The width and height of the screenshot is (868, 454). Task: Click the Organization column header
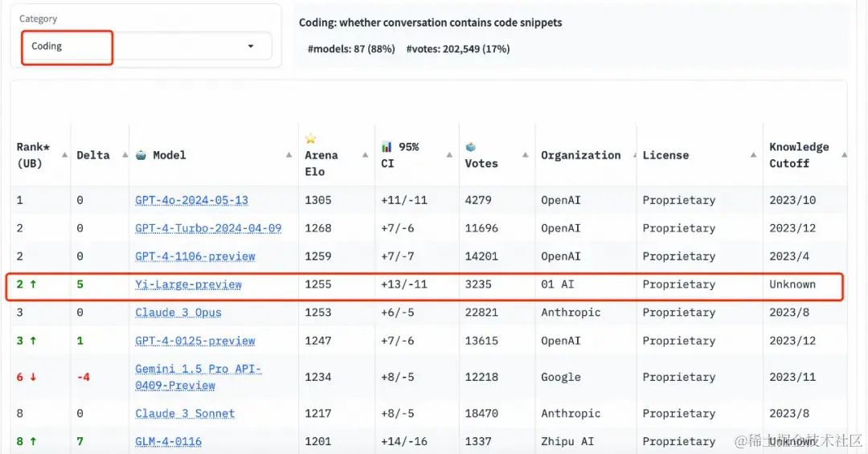pyautogui.click(x=581, y=155)
